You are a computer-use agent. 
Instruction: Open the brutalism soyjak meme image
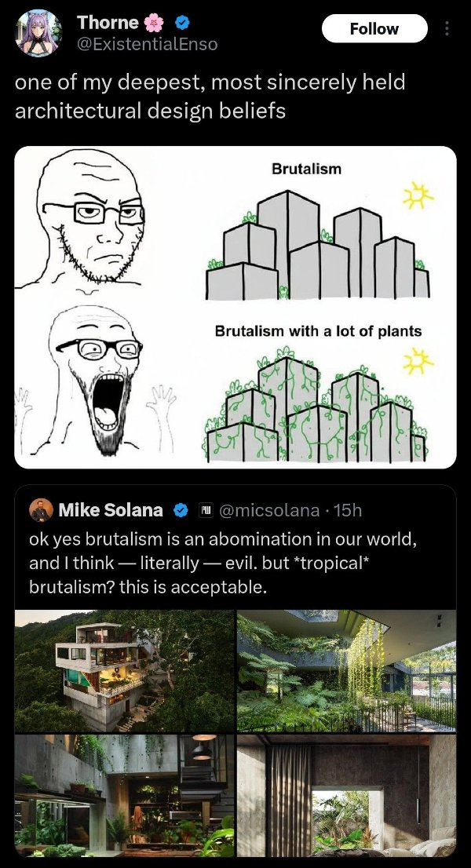tap(235, 307)
